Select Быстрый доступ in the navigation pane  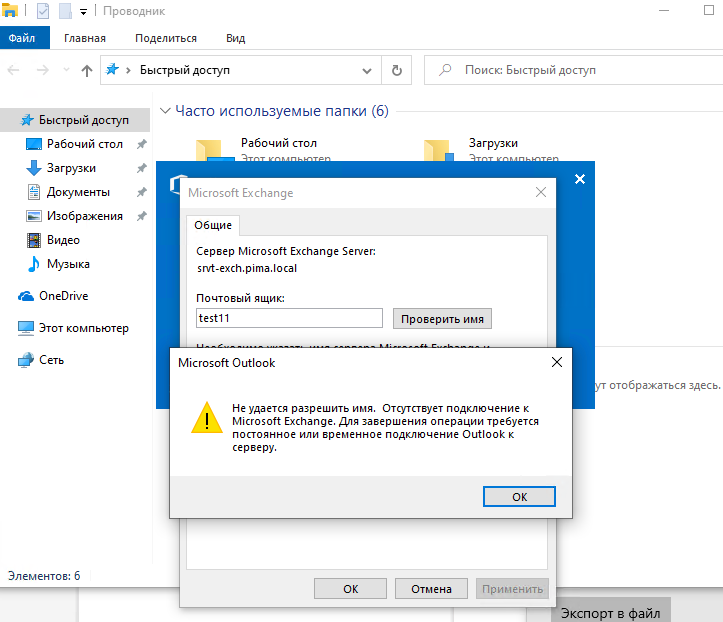click(75, 120)
